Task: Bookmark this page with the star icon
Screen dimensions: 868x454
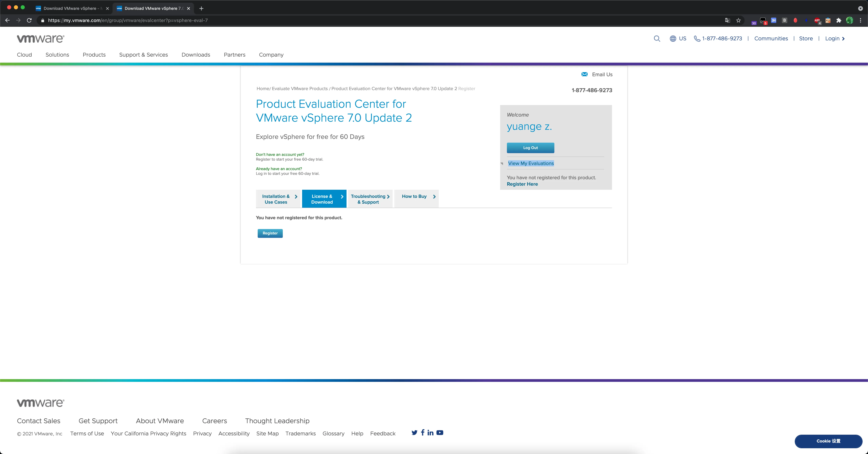Action: coord(738,20)
